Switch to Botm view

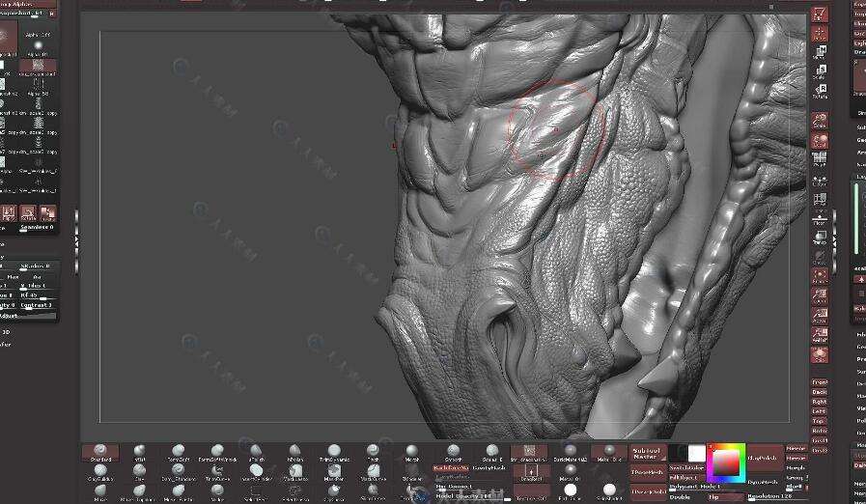820,431
